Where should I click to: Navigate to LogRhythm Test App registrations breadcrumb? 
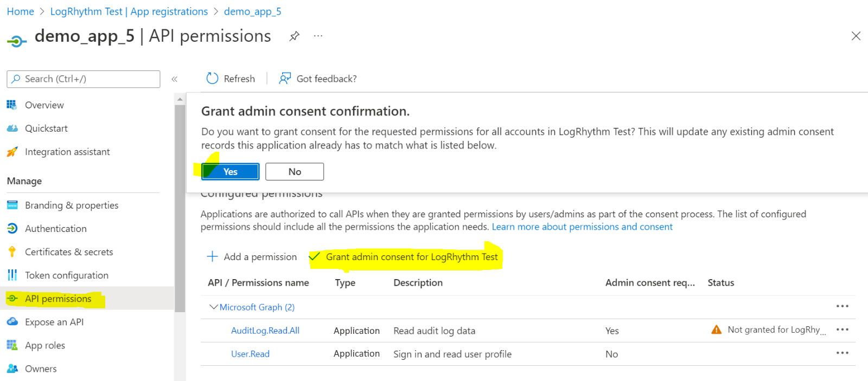click(x=129, y=11)
